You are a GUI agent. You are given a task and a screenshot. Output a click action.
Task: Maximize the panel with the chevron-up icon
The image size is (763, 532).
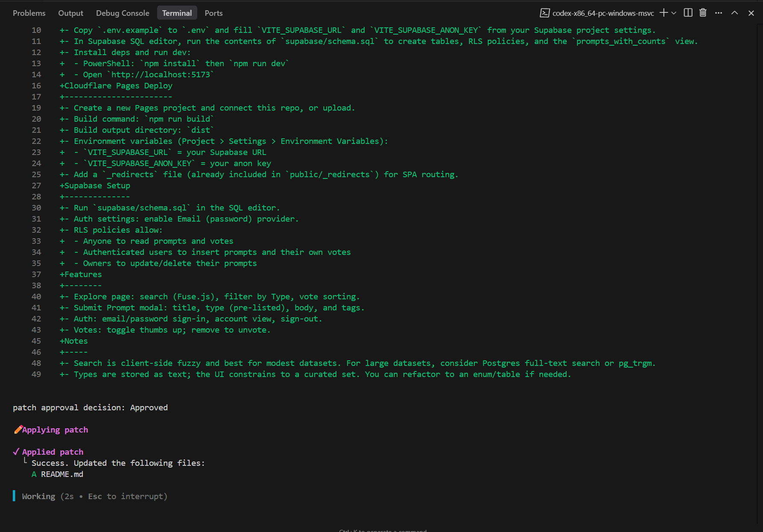click(x=735, y=13)
